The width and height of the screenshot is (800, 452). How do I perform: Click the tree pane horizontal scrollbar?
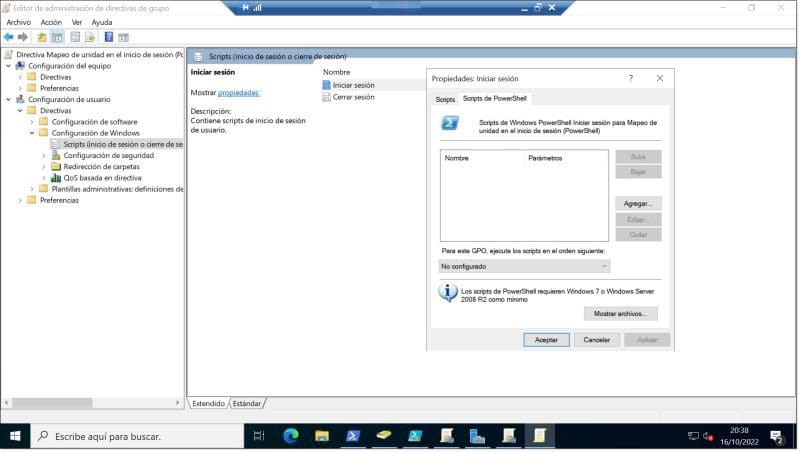point(52,403)
